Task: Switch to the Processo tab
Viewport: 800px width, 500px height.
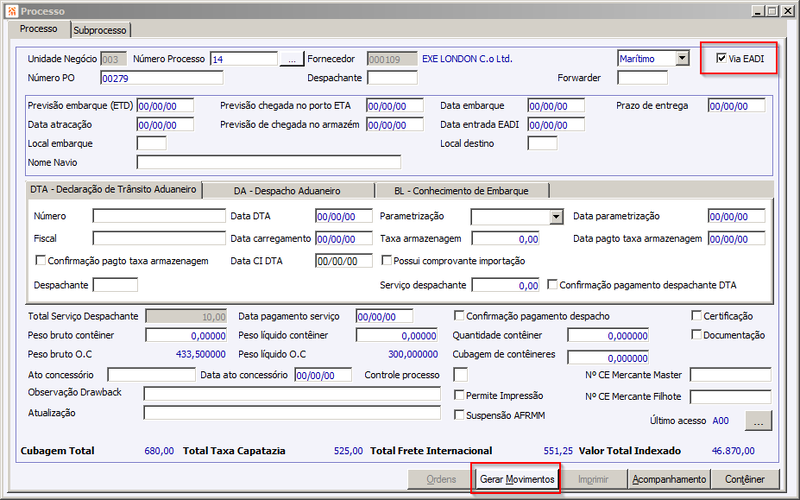Action: pyautogui.click(x=39, y=29)
